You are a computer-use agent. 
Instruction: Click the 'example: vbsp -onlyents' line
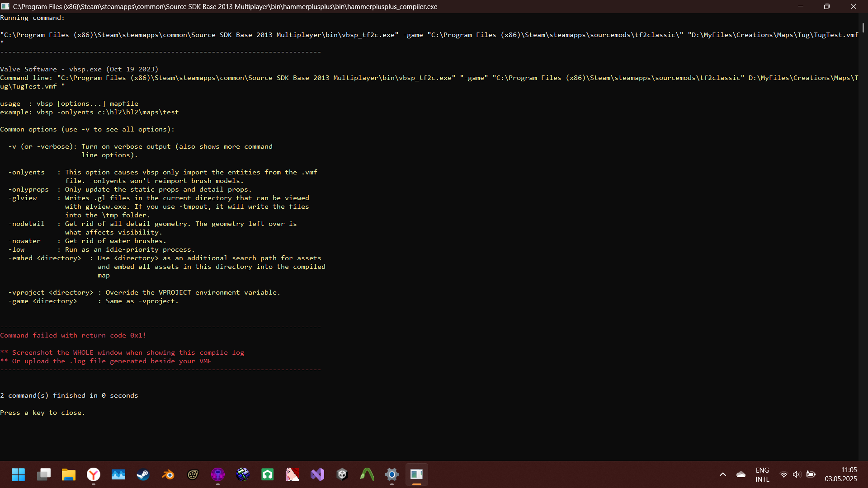(x=90, y=112)
